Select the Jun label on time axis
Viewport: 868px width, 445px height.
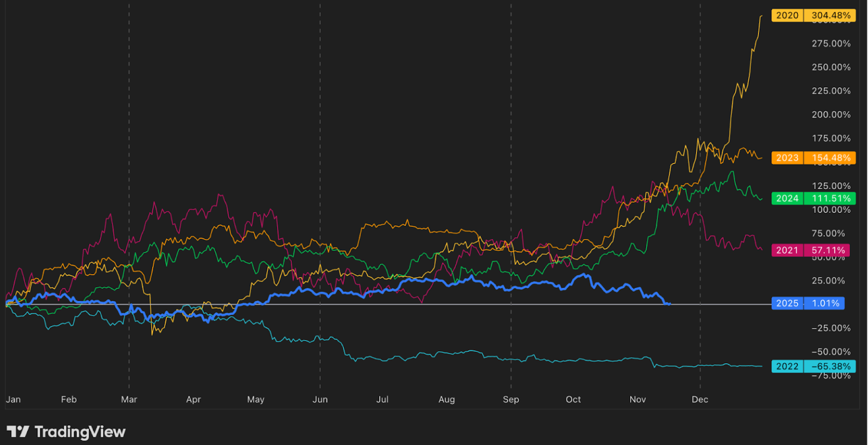(x=320, y=400)
